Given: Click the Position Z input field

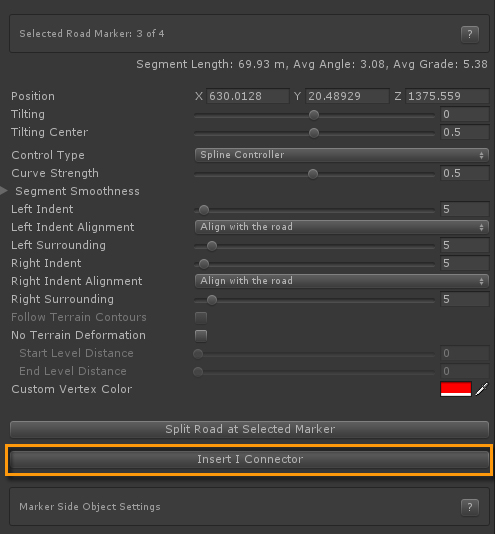Looking at the screenshot, I should point(448,96).
